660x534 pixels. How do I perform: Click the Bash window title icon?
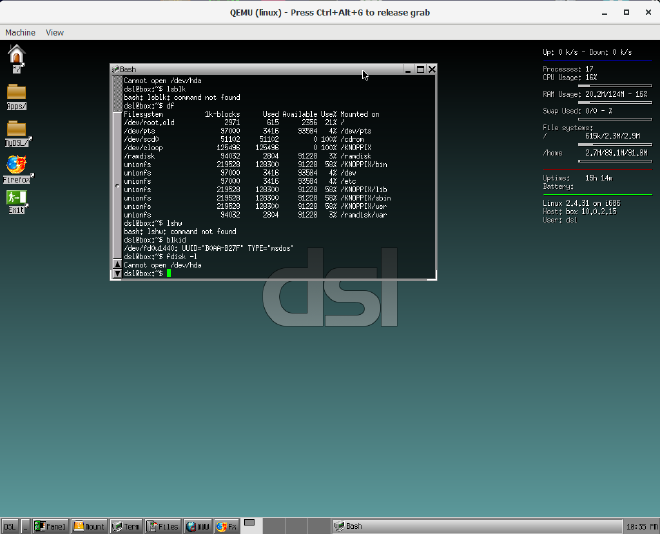(x=115, y=69)
